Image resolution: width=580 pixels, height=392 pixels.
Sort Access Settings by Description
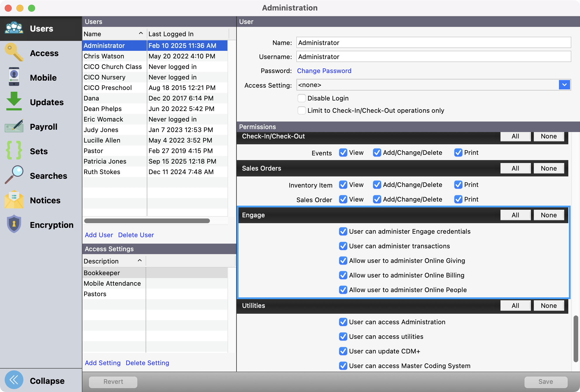(x=113, y=261)
